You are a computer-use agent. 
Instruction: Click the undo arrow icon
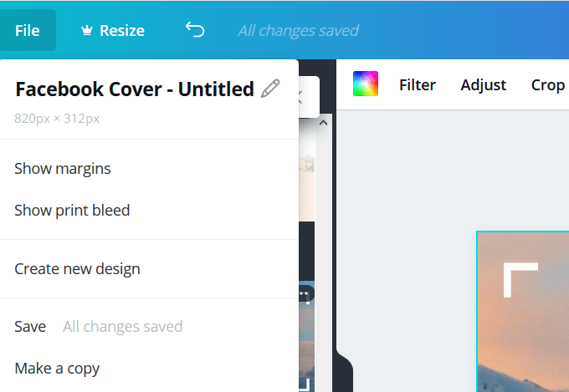coord(194,31)
